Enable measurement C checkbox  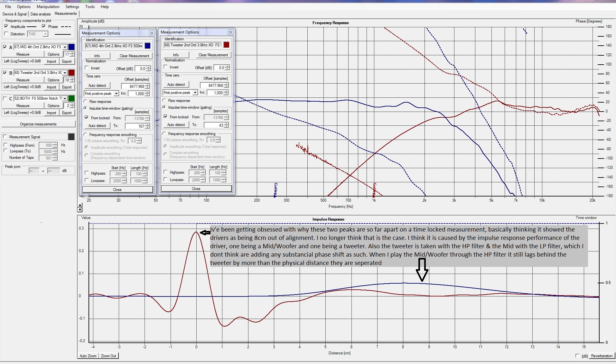5,98
